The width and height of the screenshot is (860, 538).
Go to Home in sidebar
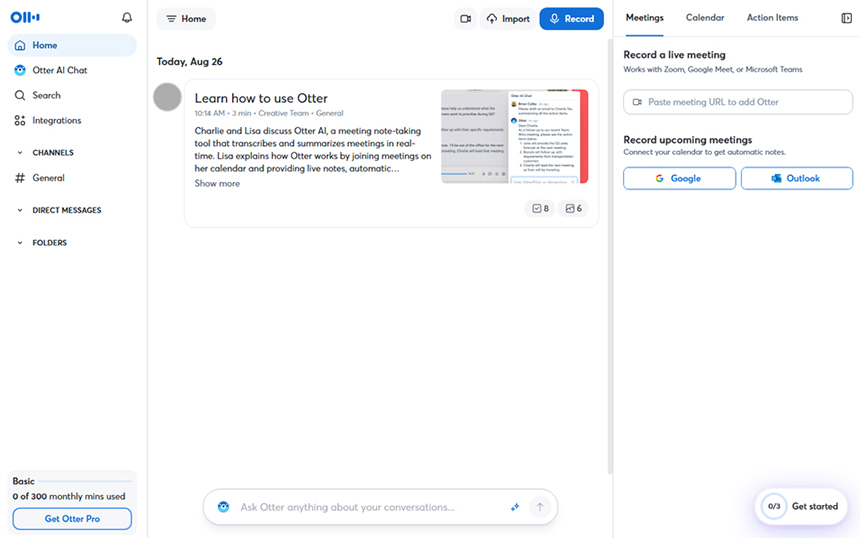click(x=72, y=45)
